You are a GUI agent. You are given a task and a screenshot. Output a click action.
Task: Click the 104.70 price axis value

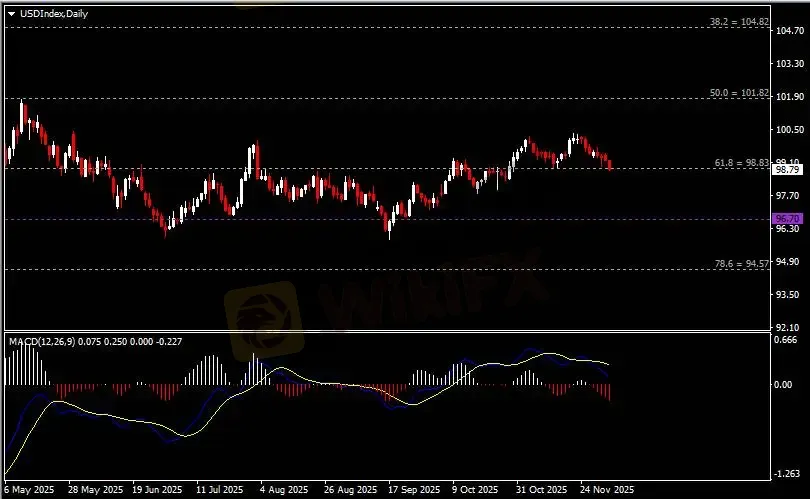point(790,31)
